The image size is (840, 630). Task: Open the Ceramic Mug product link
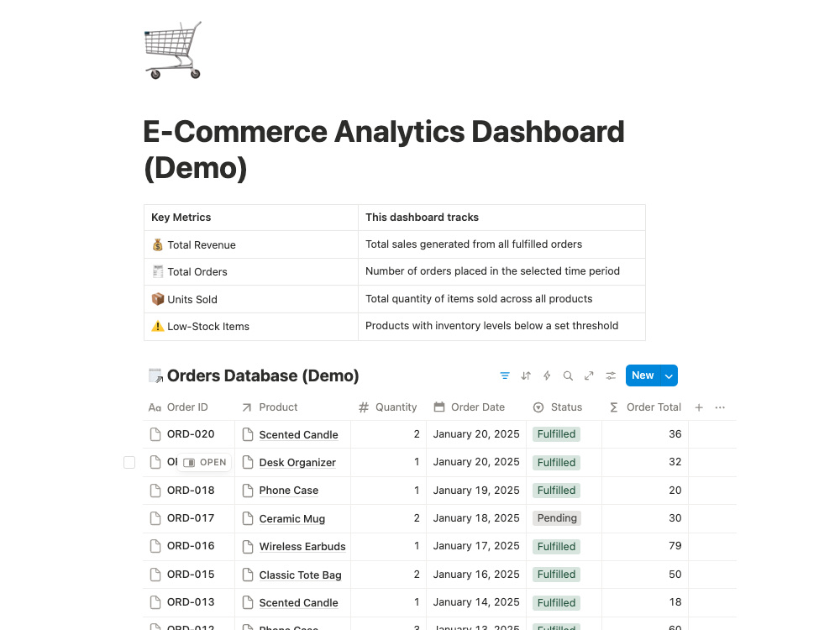292,518
